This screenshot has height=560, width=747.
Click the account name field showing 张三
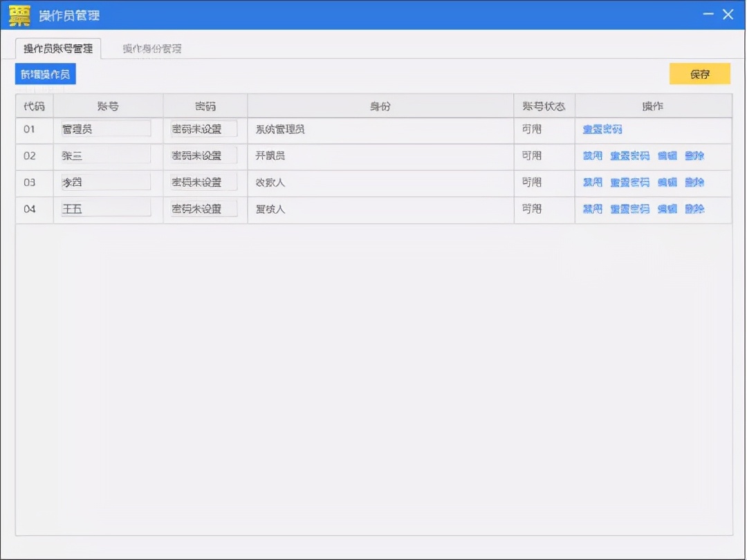[x=104, y=155]
